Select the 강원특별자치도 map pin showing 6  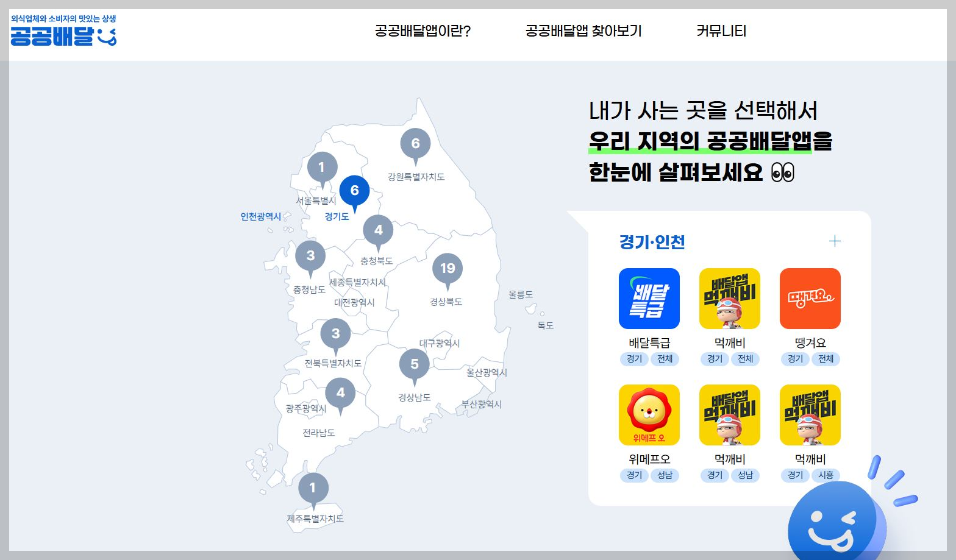(415, 146)
